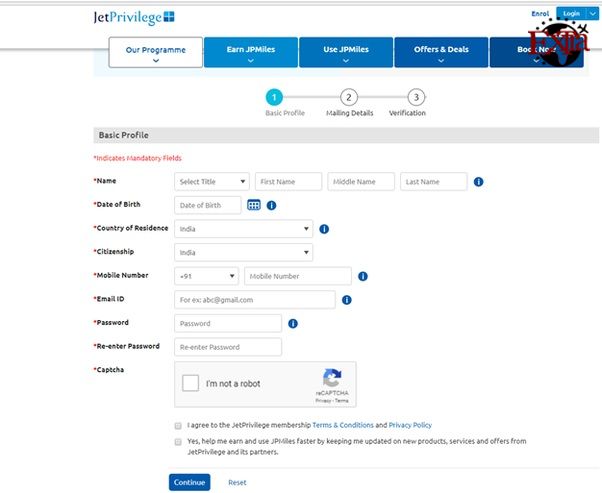Click the Middle Name field
Viewport: 602px width, 493px height.
coord(361,182)
